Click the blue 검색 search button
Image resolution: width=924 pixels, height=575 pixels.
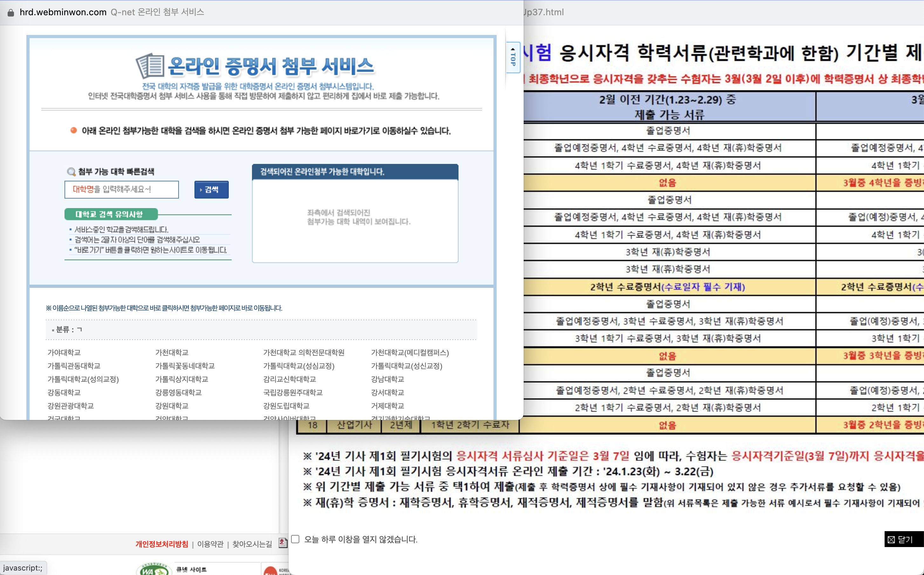211,189
